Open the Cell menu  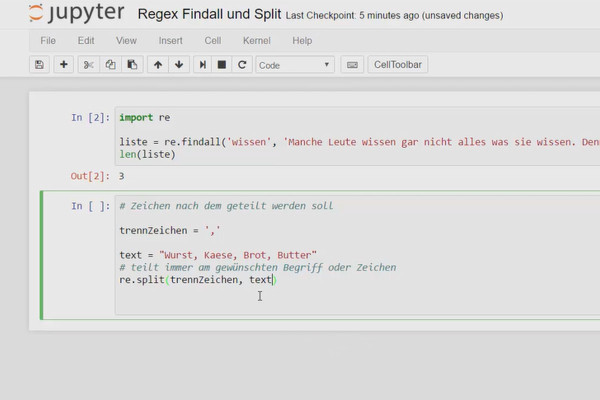point(212,41)
